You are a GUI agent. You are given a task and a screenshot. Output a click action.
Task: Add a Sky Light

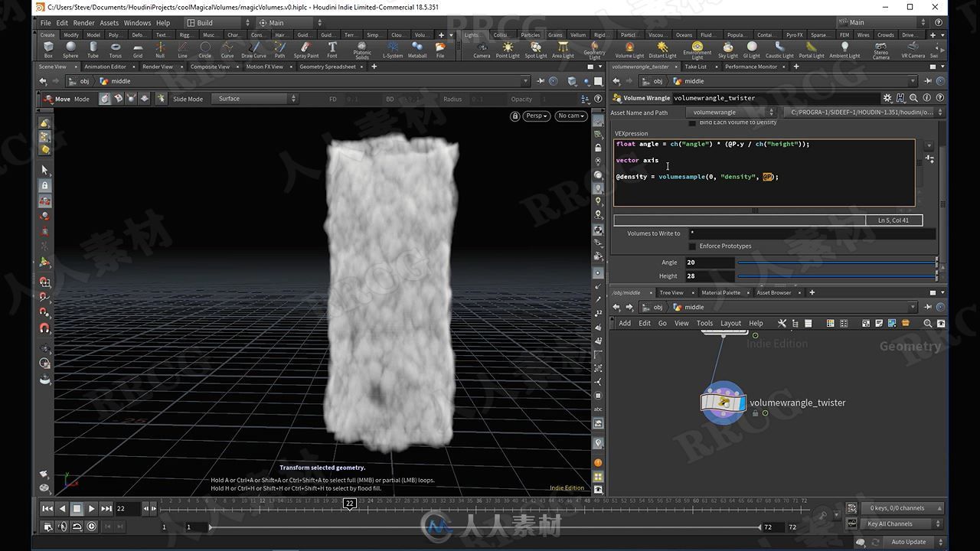click(728, 50)
